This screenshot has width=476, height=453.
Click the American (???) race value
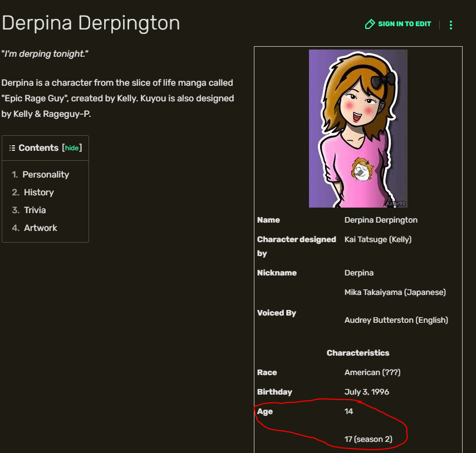coord(372,372)
